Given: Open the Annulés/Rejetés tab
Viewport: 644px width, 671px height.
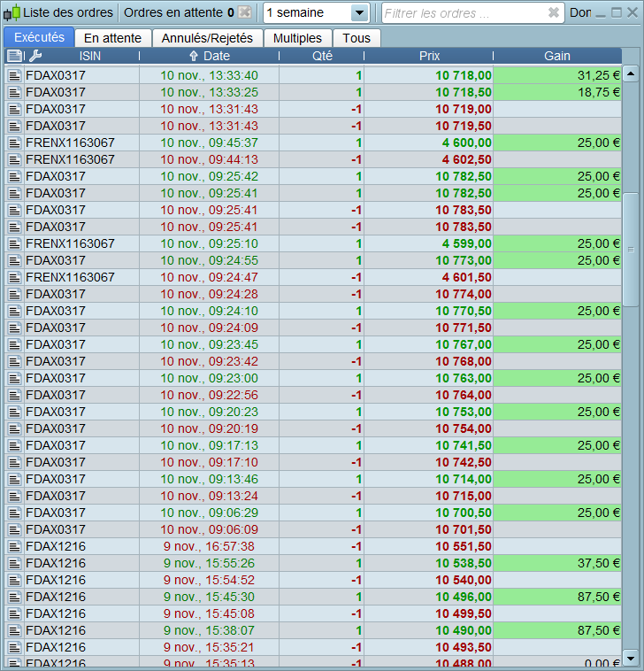Looking at the screenshot, I should click(x=207, y=38).
